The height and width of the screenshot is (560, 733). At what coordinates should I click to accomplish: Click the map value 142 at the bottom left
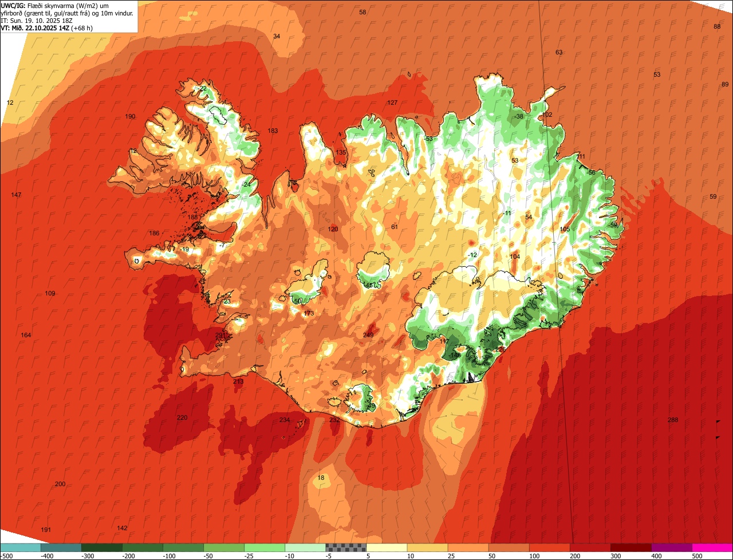tap(122, 528)
